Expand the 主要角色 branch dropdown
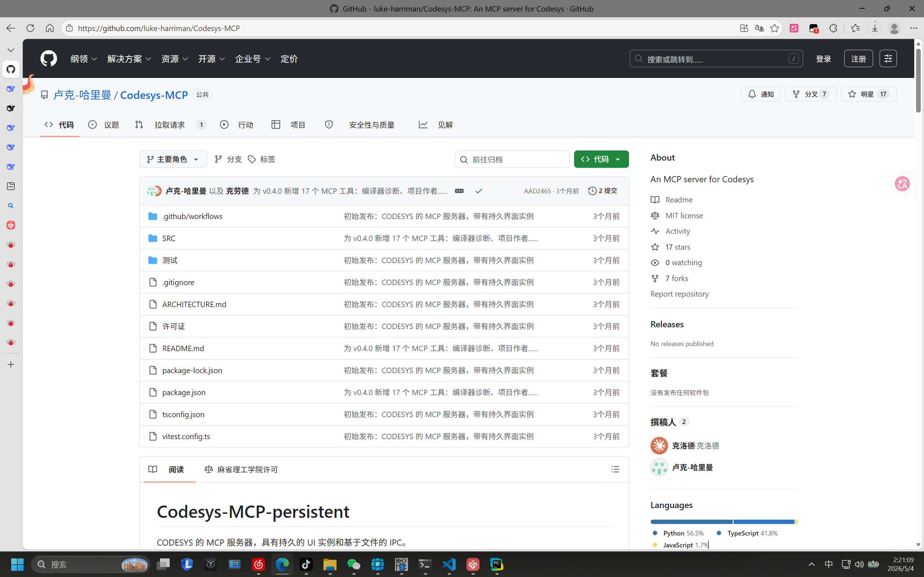This screenshot has height=577, width=924. [x=173, y=159]
